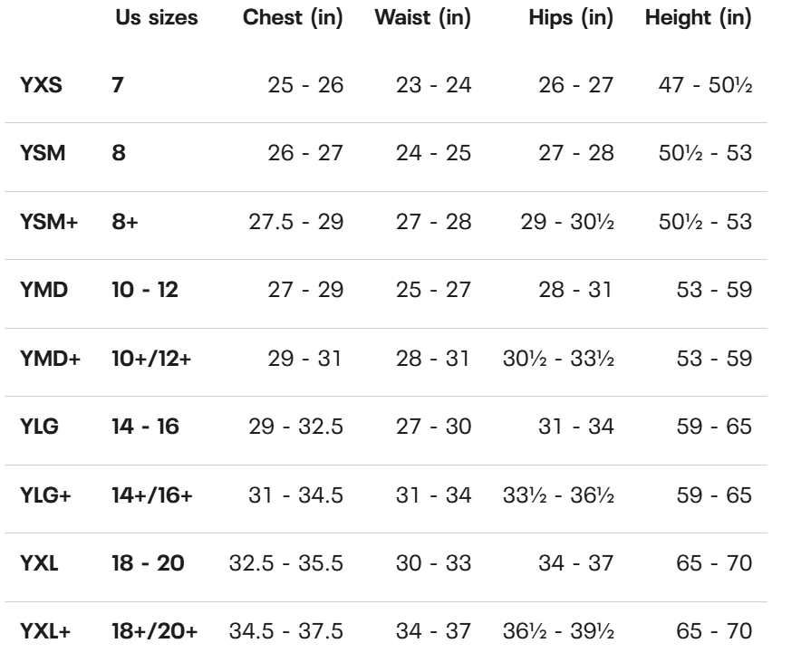Select height value 47 - 50½

706,85
